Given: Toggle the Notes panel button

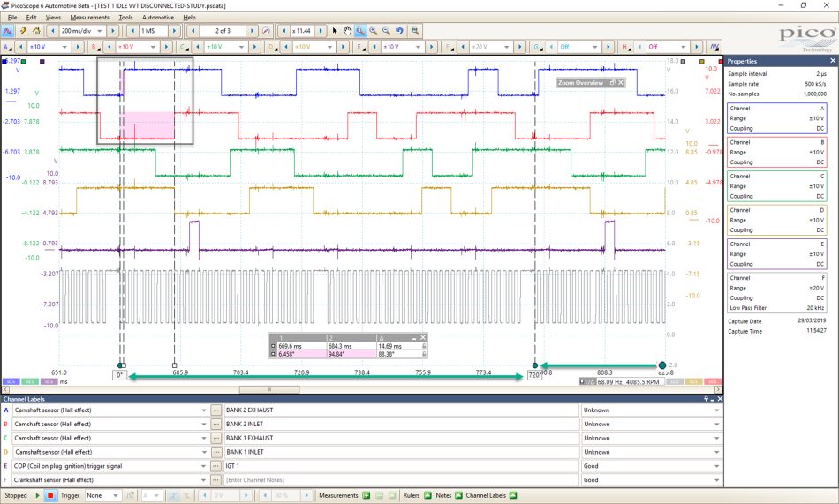Looking at the screenshot, I should click(x=458, y=495).
